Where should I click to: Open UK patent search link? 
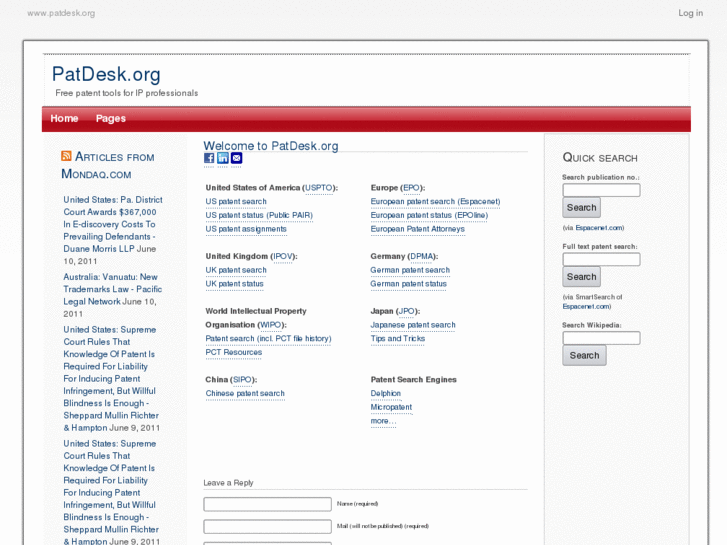coord(236,270)
